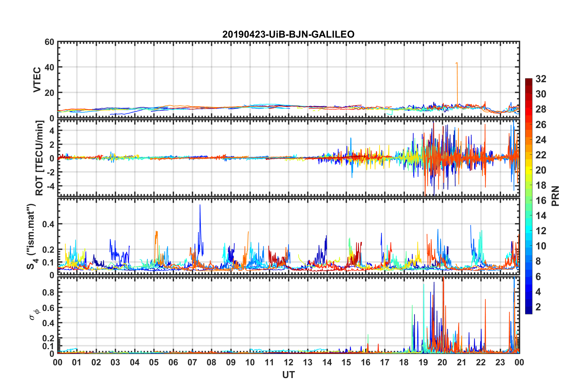
Task: Click colorbar tick label 32
Action: [541, 79]
